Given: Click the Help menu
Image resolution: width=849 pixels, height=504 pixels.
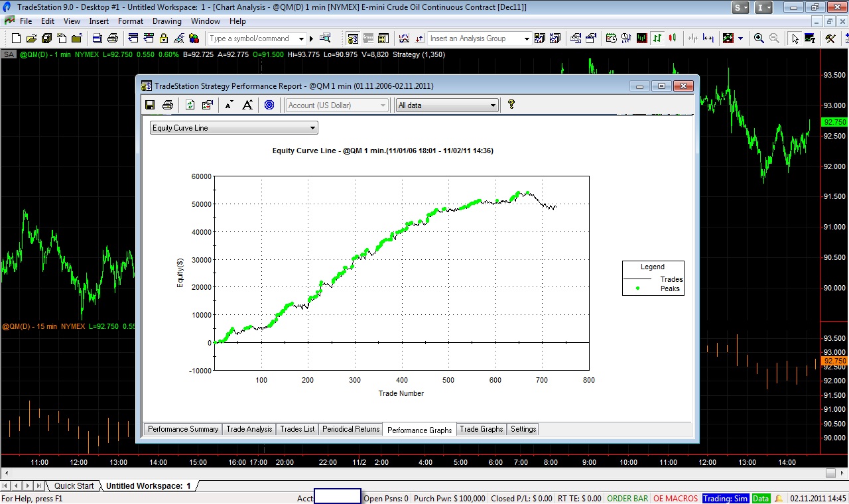Looking at the screenshot, I should click(237, 21).
